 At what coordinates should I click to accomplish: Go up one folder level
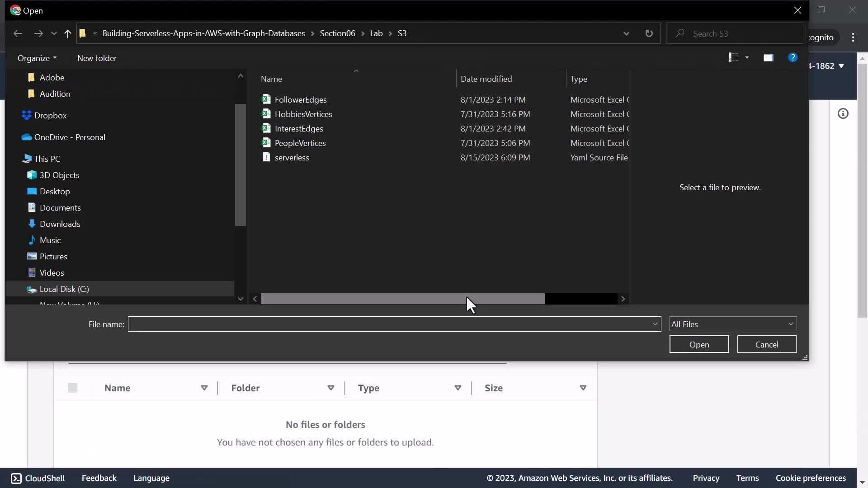[x=68, y=33]
